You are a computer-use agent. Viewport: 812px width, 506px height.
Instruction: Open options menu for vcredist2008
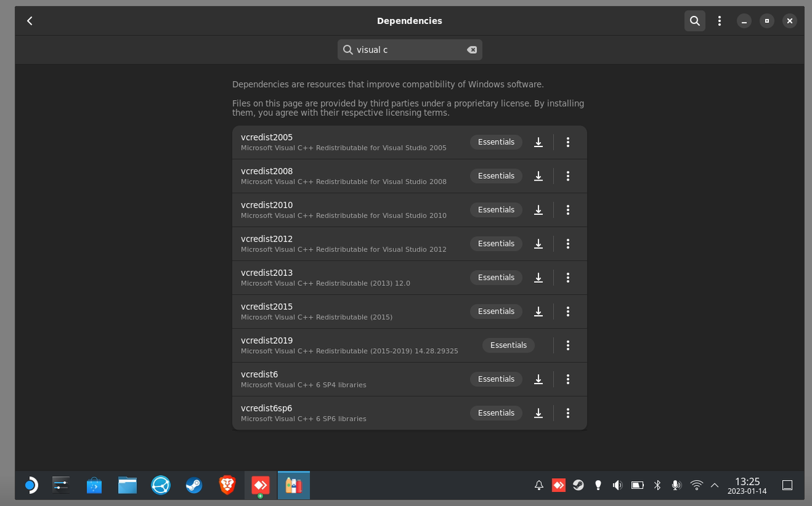[x=568, y=176]
